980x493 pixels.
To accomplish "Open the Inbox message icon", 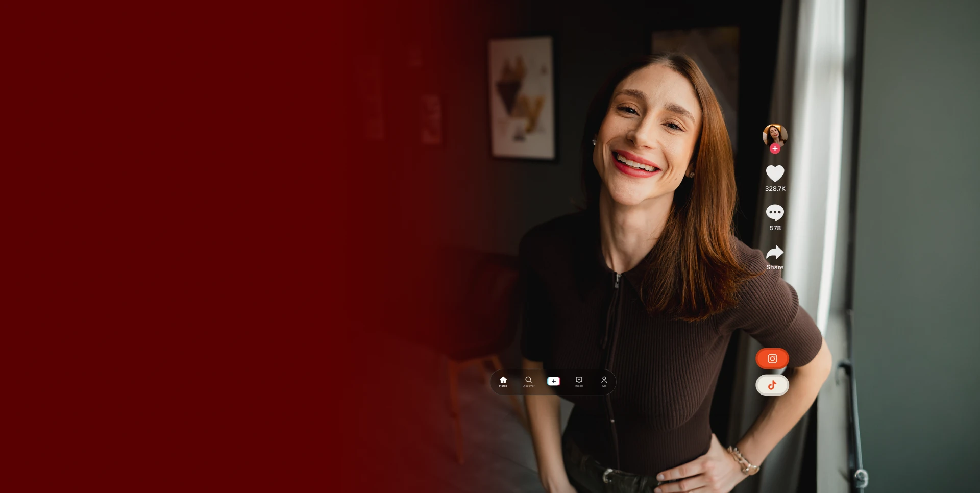I will (x=579, y=380).
